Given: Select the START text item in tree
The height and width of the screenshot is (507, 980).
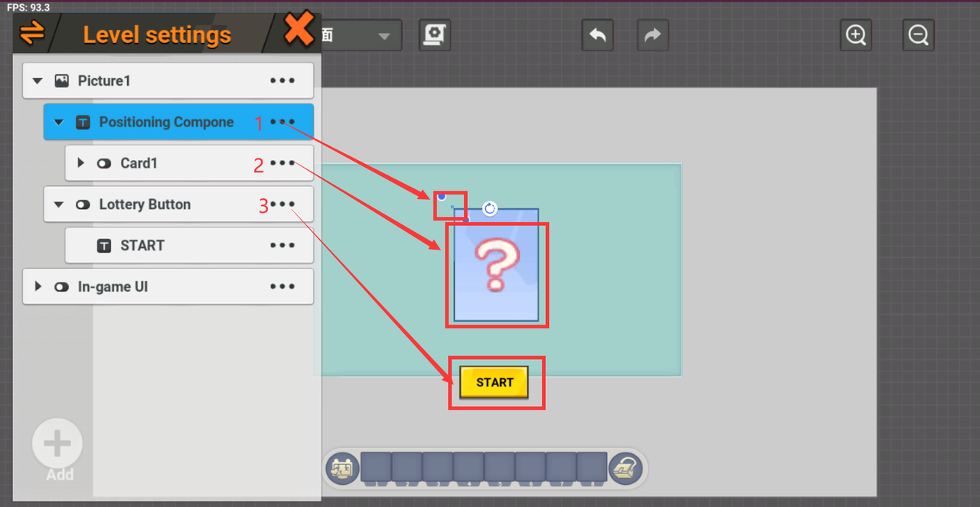Looking at the screenshot, I should [x=142, y=246].
